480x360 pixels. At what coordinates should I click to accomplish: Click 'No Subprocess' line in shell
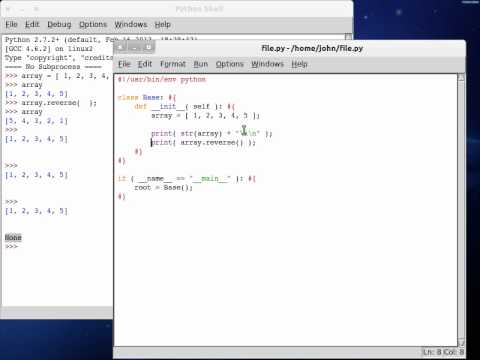point(53,67)
